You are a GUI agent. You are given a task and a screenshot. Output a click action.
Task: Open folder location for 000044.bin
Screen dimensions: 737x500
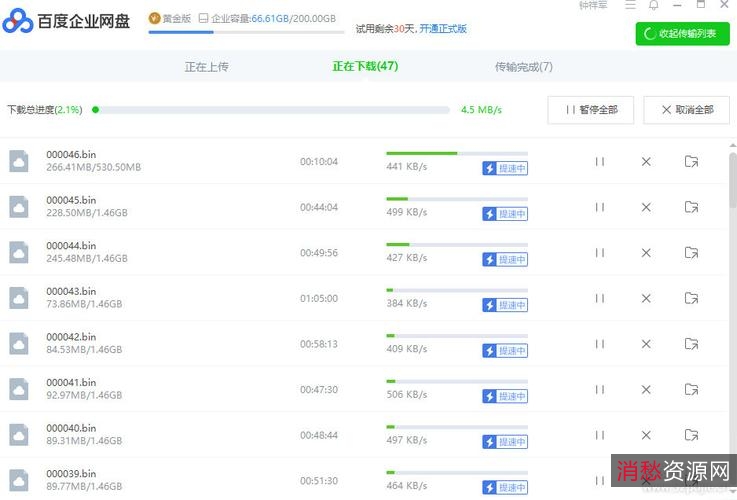[x=691, y=253]
